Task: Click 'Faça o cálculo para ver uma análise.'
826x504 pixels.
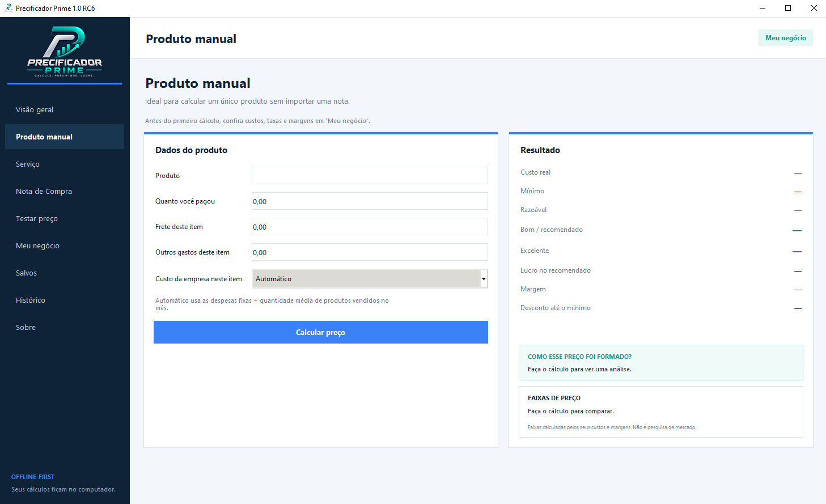Action: pos(579,369)
